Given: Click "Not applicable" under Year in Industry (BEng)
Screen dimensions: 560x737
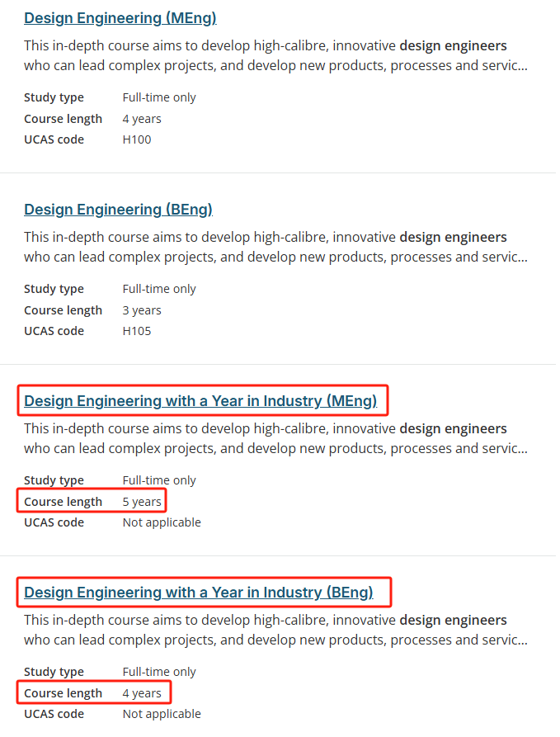Looking at the screenshot, I should tap(162, 714).
